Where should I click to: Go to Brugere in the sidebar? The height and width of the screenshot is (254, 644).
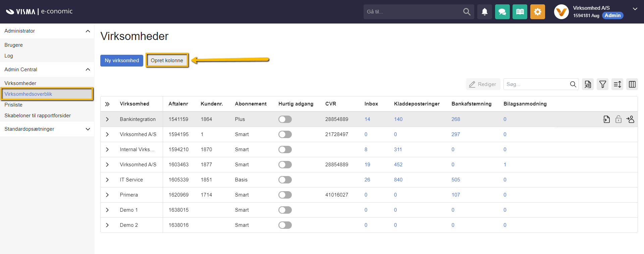click(14, 45)
